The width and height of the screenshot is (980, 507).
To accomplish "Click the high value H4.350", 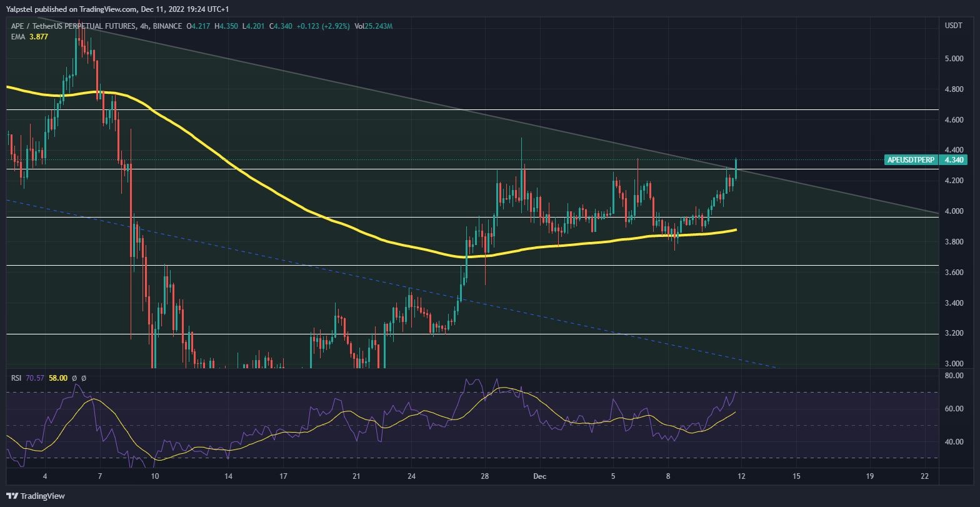I will 227,26.
